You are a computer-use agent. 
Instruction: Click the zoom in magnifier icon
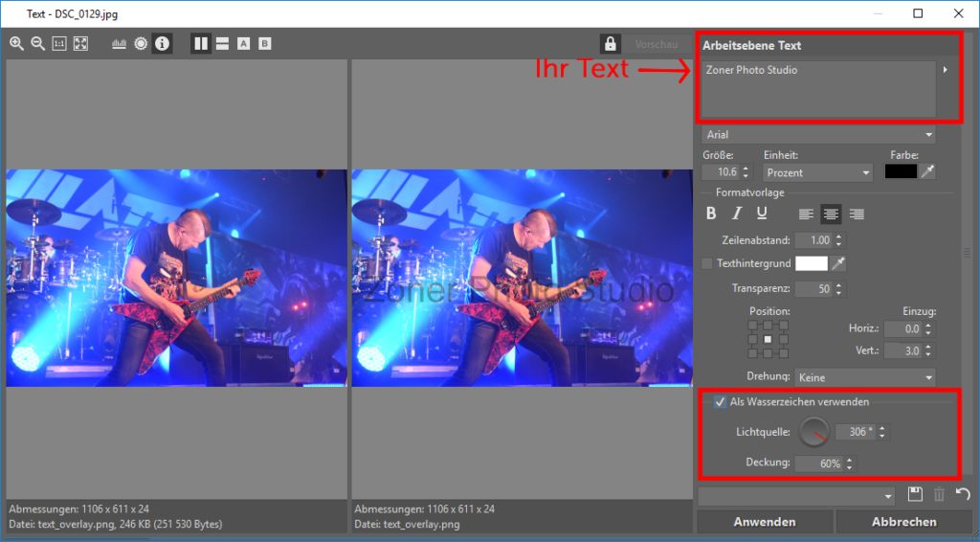(x=17, y=44)
